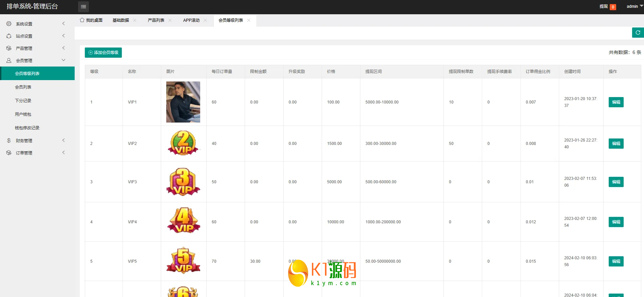Click the home icon on 我的桌面 tab
This screenshot has height=297, width=644.
coord(82,20)
